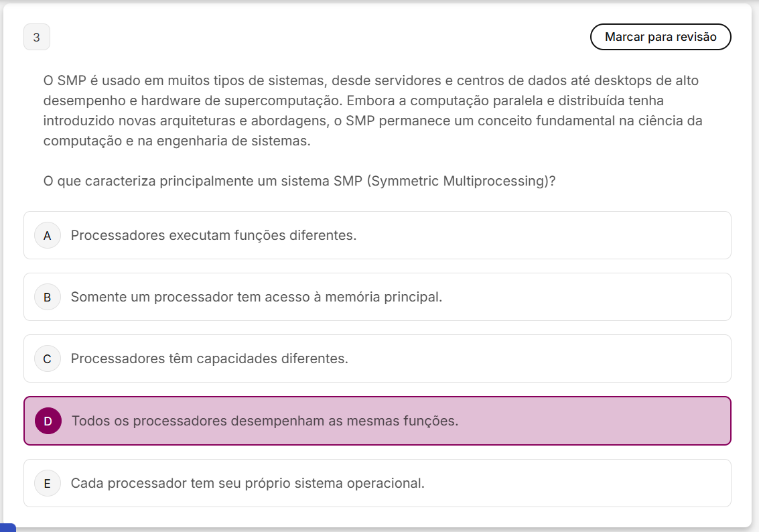The image size is (759, 532).
Task: Click the paragraph line "computação e na engenharia de sistemas."
Action: tap(177, 141)
